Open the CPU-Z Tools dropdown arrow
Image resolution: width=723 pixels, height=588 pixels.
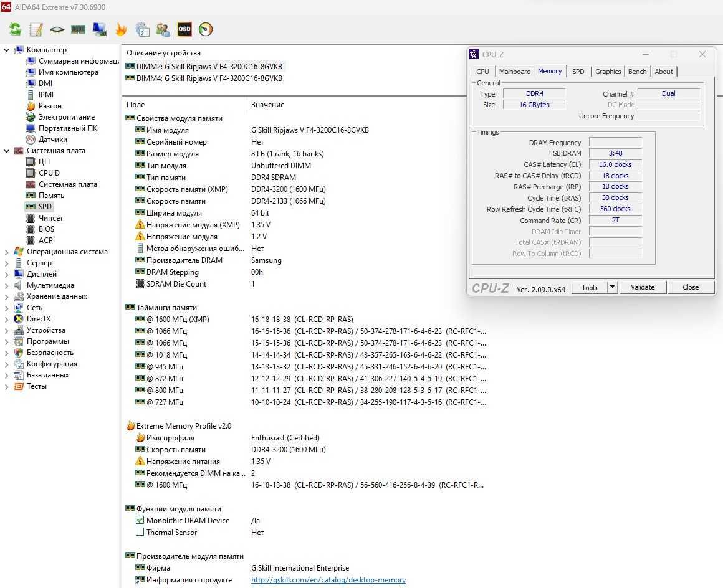[x=612, y=287]
